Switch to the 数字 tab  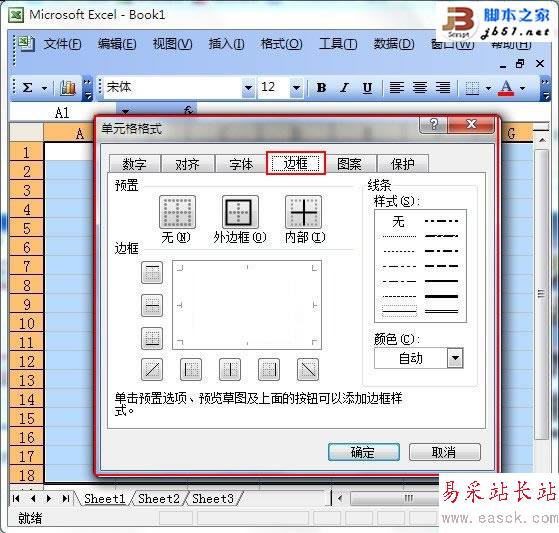click(134, 164)
